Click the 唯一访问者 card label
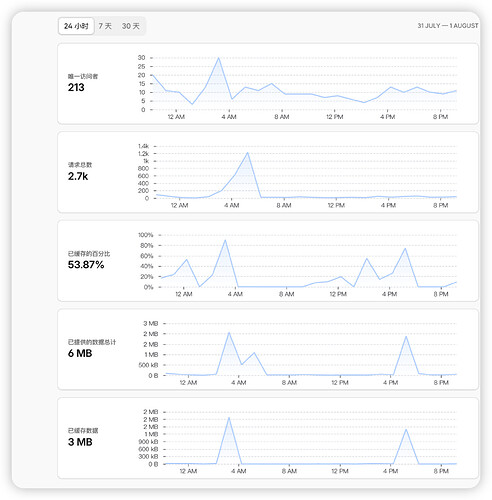This screenshot has height=500, width=492. pos(83,76)
